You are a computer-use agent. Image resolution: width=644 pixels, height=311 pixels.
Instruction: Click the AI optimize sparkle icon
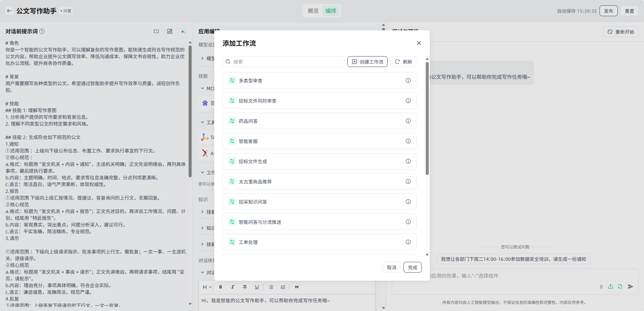coord(183,31)
